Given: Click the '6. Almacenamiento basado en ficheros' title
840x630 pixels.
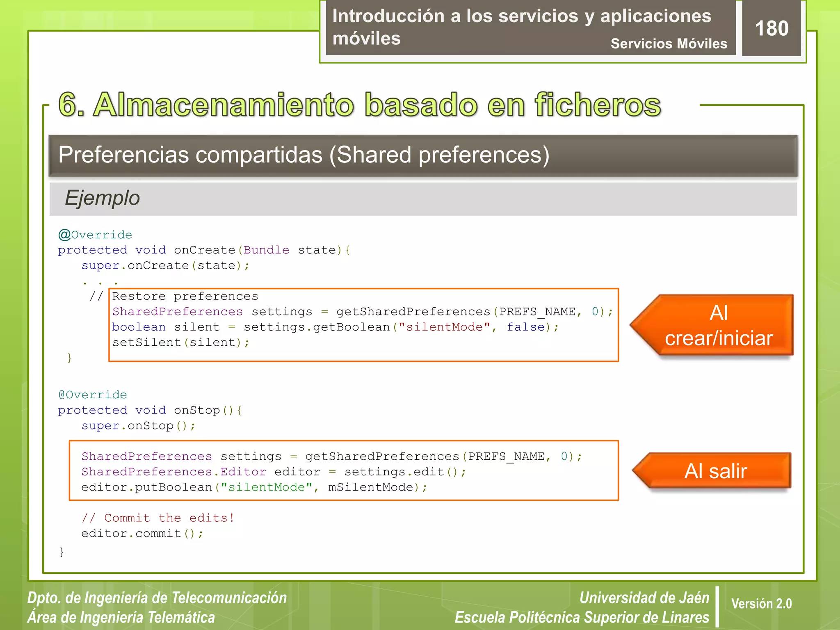Looking at the screenshot, I should point(360,105).
